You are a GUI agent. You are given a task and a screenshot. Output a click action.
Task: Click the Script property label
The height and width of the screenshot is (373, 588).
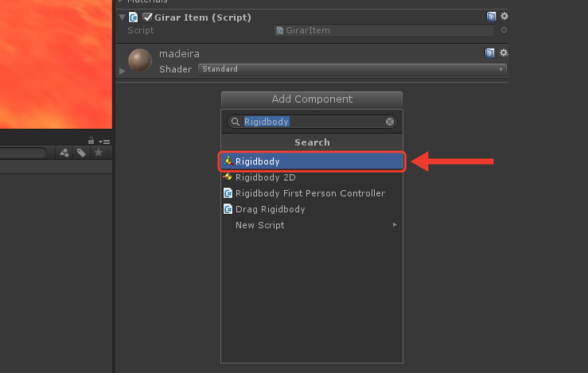click(141, 30)
